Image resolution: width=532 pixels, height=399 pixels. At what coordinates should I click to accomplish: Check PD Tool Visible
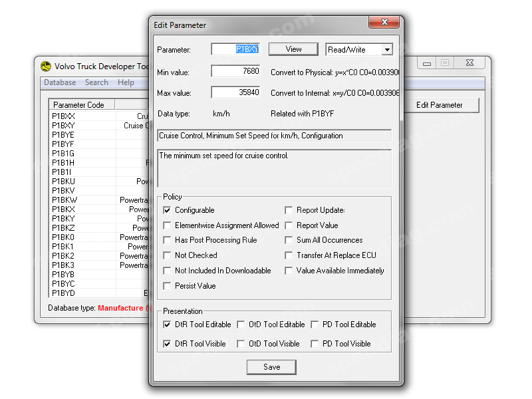coord(315,344)
